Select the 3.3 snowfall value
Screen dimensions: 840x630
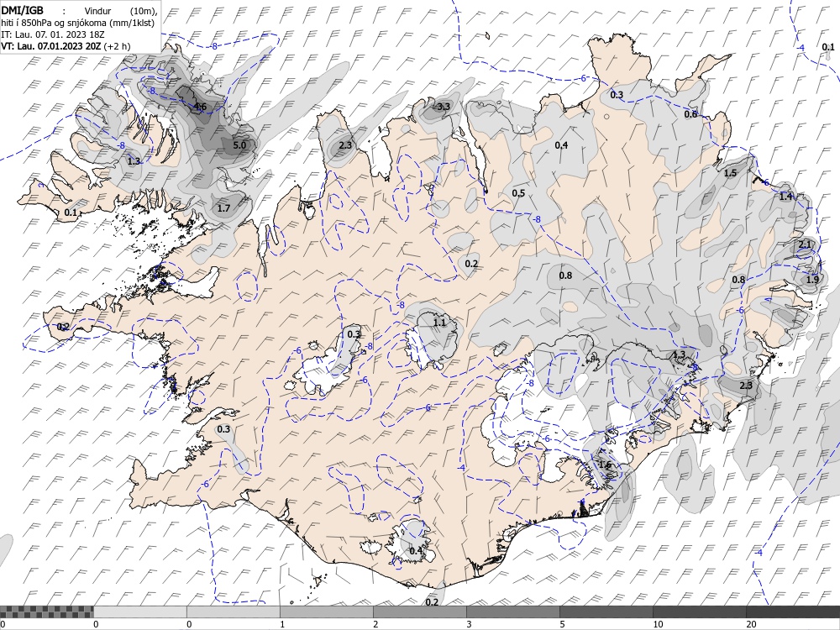pos(443,107)
